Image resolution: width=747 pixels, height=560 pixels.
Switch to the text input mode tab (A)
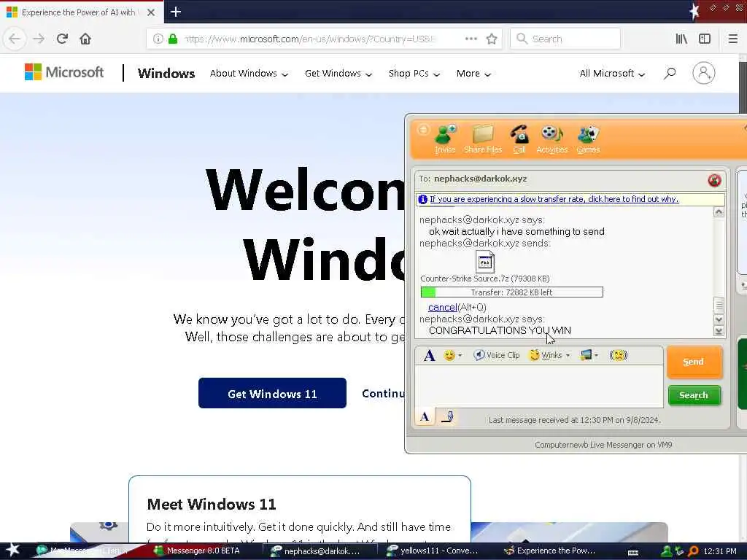425,417
